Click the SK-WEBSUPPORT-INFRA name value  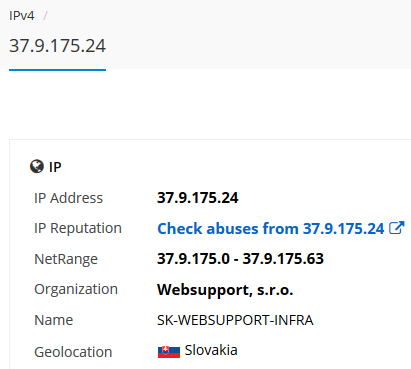[235, 320]
